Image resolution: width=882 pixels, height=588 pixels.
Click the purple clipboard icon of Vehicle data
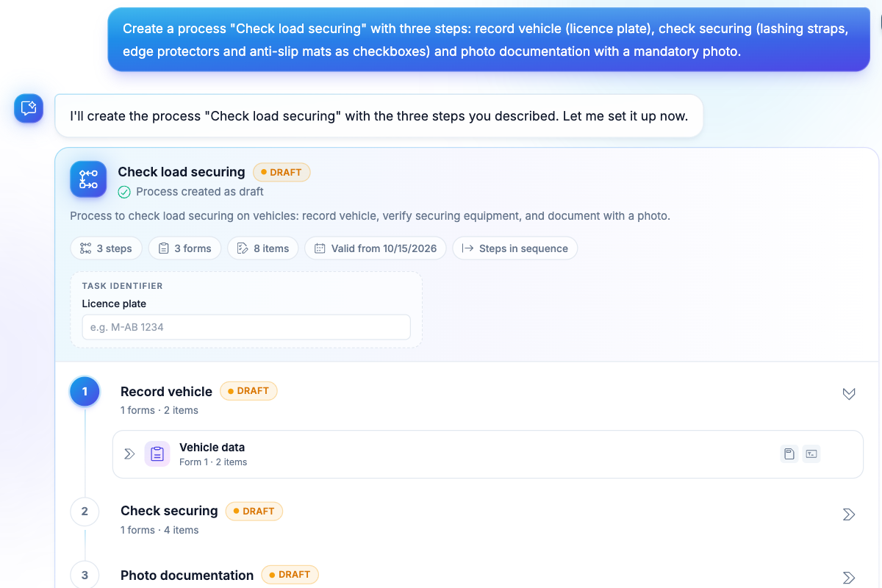coord(157,453)
